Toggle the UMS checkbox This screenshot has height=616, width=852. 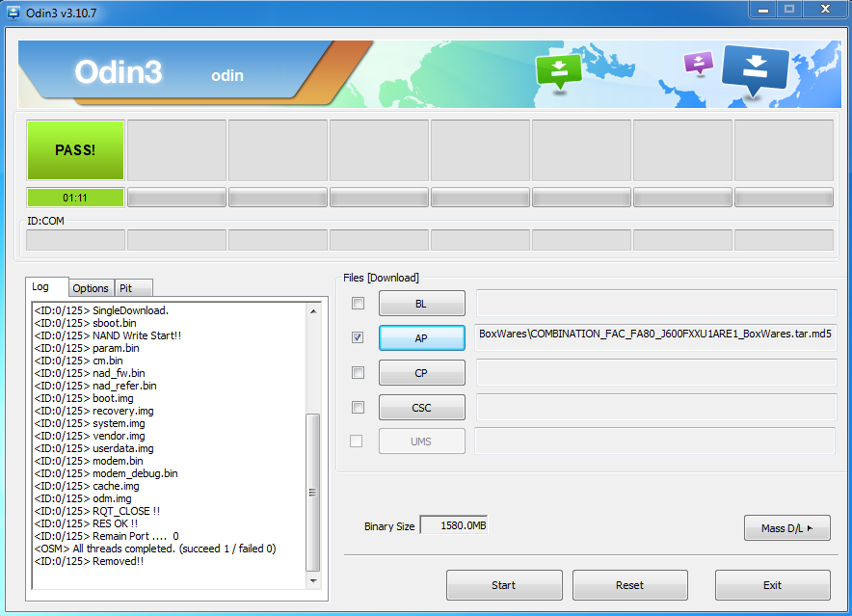(357, 441)
